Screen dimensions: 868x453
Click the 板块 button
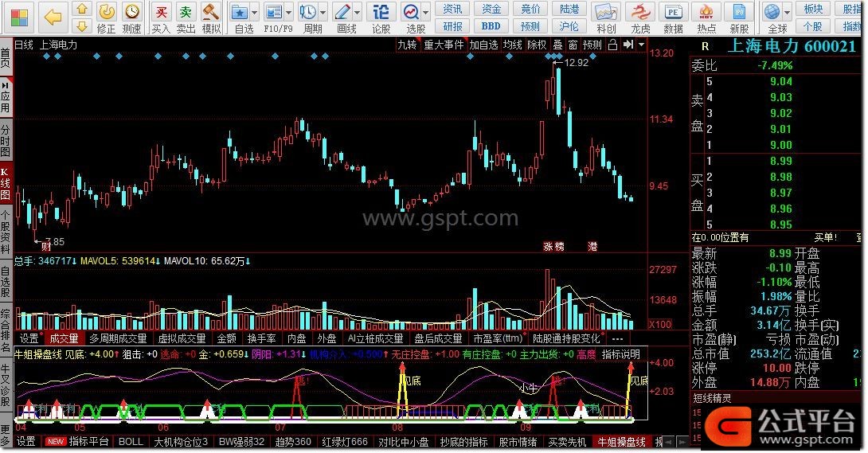pyautogui.click(x=813, y=9)
